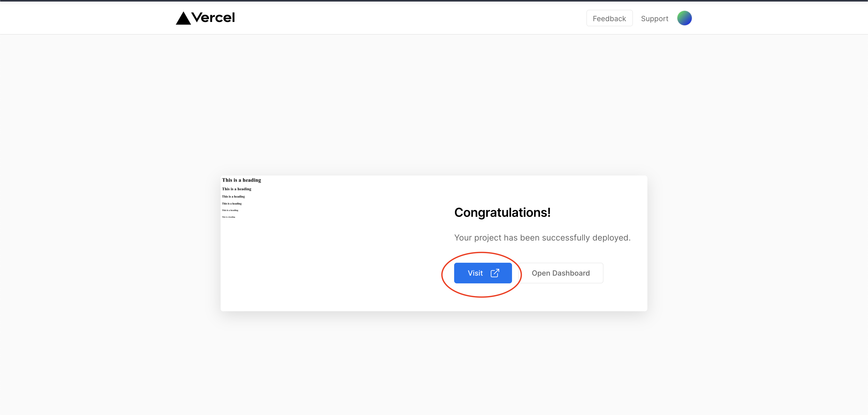Click the external link icon on Visit
The height and width of the screenshot is (415, 868).
point(495,273)
